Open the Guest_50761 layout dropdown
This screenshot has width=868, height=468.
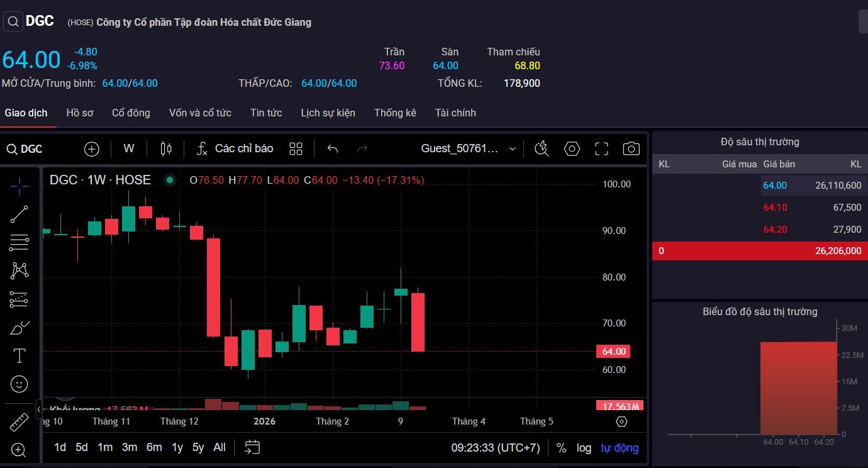click(468, 149)
